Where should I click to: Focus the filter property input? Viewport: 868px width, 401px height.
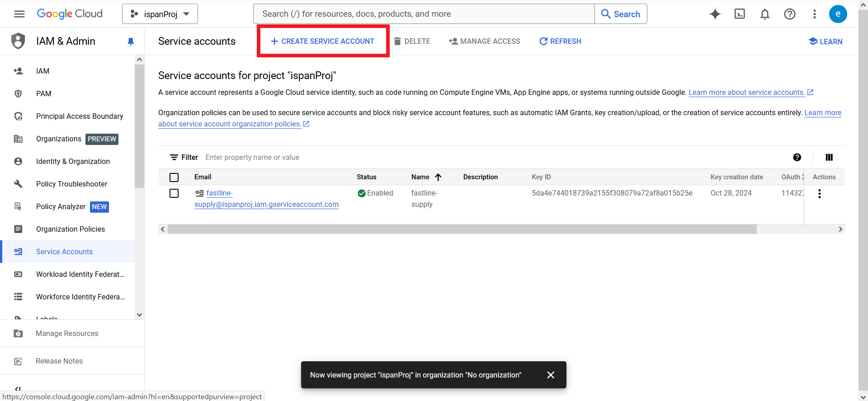click(x=493, y=157)
